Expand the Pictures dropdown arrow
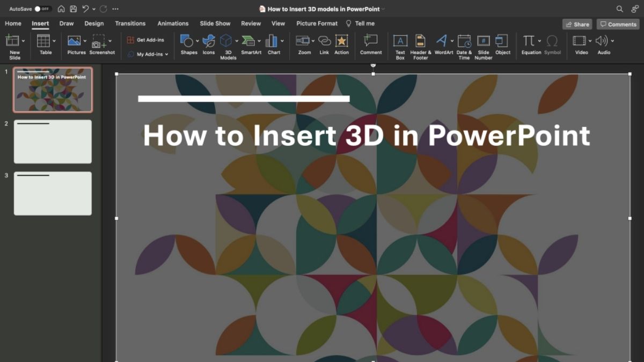The width and height of the screenshot is (644, 362). click(85, 41)
